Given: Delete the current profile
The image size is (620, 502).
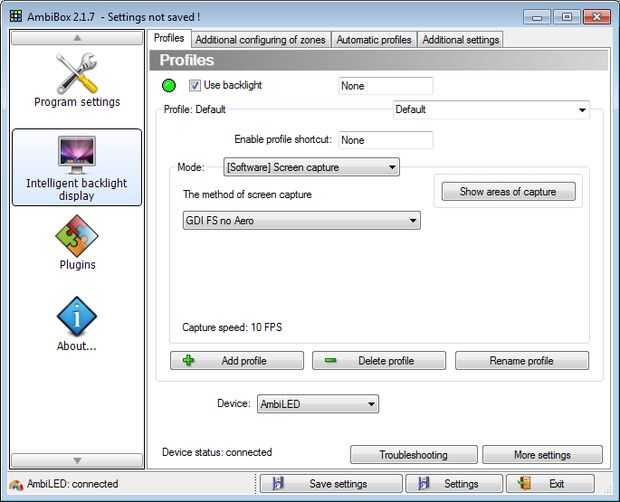Looking at the screenshot, I should click(379, 361).
